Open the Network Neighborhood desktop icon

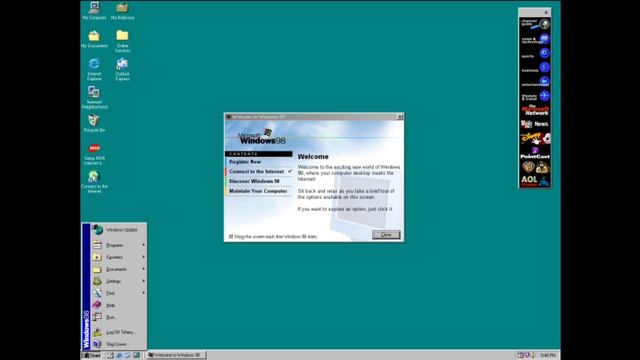(x=94, y=97)
